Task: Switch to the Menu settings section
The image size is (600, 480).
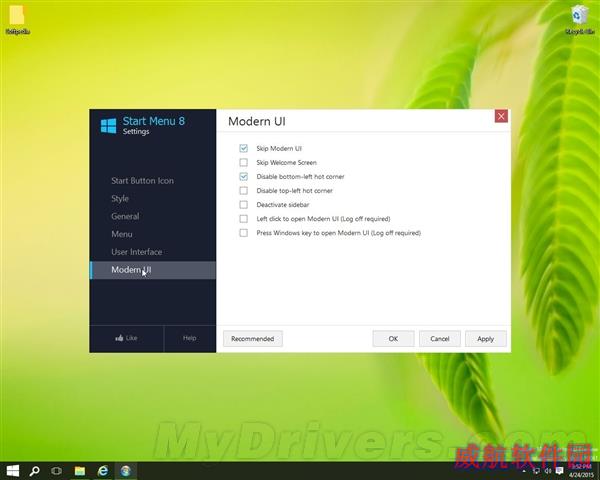Action: click(122, 234)
